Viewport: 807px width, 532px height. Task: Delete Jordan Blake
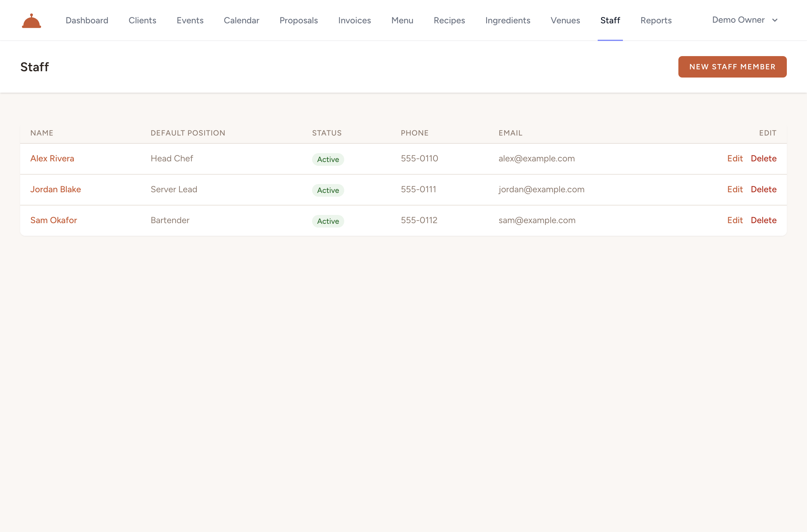pos(763,189)
